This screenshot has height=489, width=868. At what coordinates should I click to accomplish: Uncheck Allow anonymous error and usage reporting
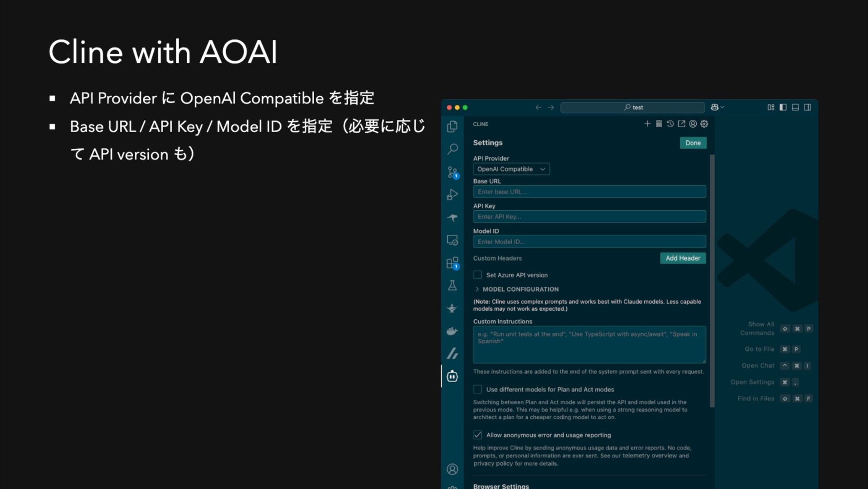point(477,435)
